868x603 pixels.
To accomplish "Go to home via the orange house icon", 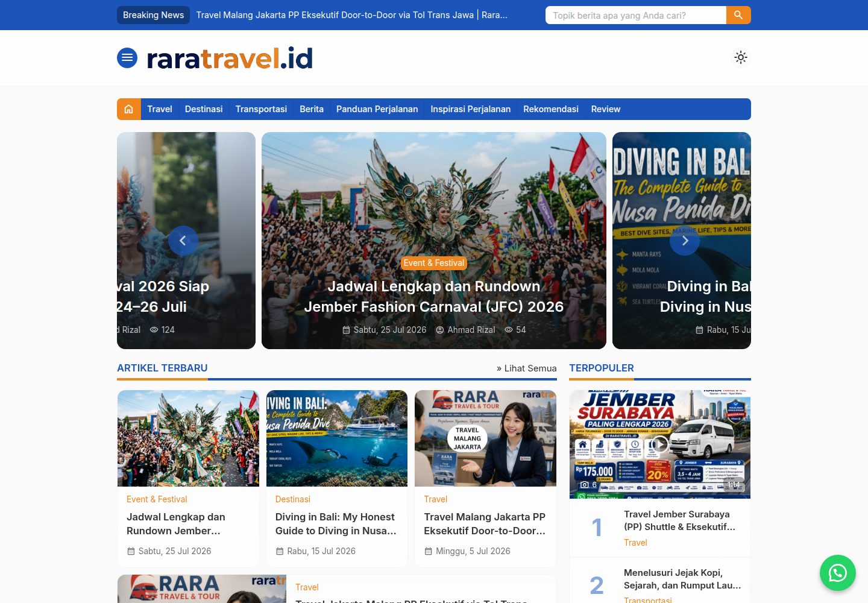I will [129, 109].
